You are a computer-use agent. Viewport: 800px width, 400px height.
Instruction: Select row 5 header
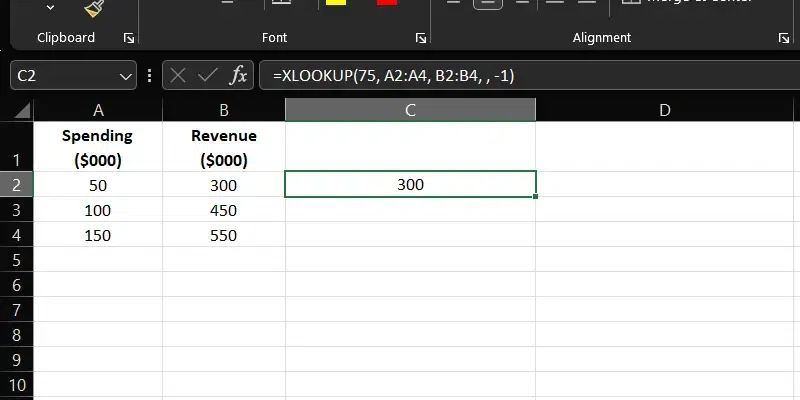[16, 259]
